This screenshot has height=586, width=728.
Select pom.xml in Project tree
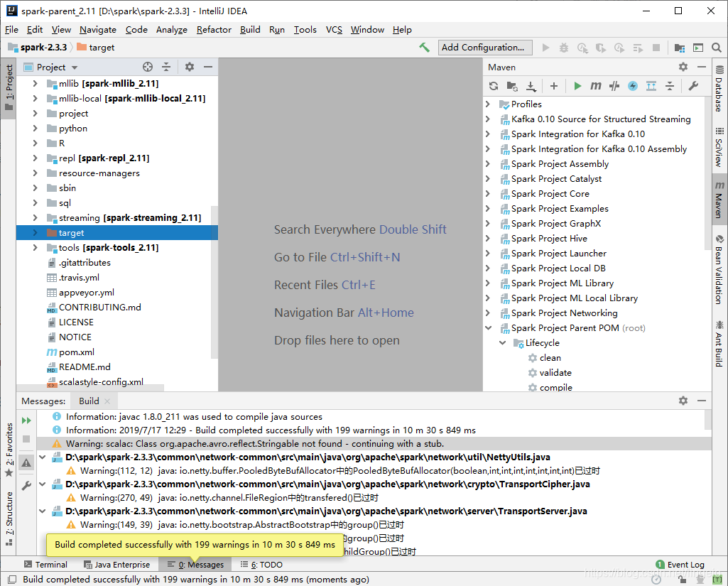76,352
